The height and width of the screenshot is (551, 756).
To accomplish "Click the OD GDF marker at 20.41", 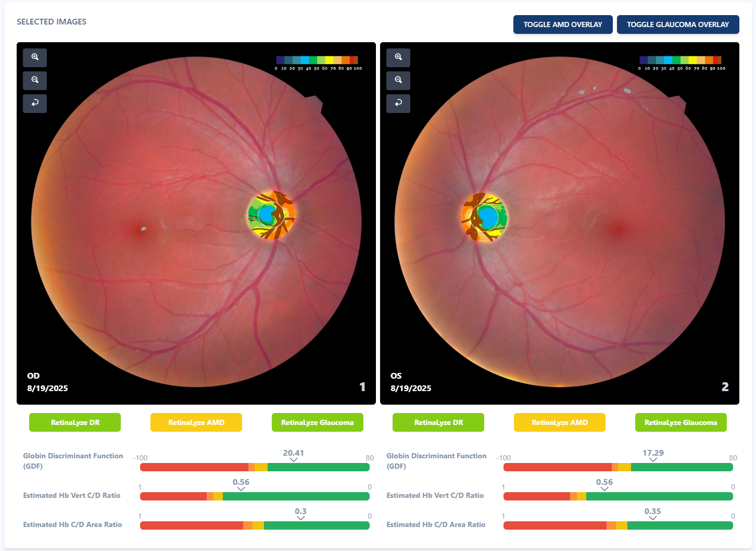I will 294,459.
